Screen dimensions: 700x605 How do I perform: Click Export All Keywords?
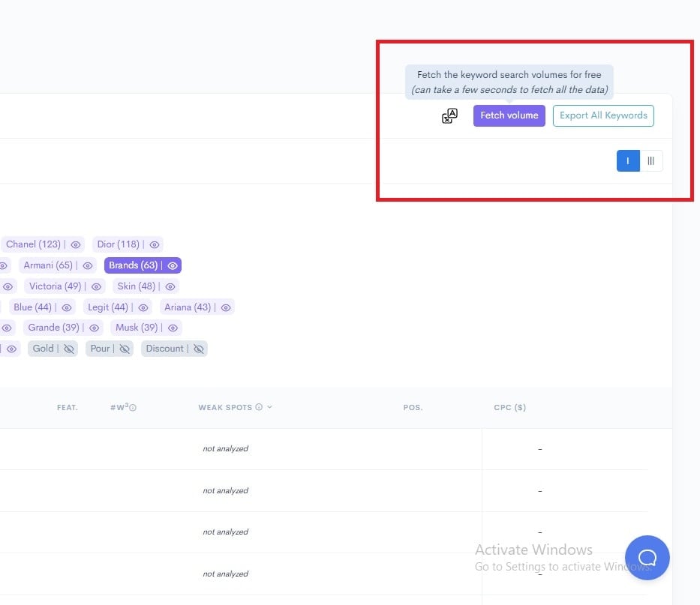[603, 115]
